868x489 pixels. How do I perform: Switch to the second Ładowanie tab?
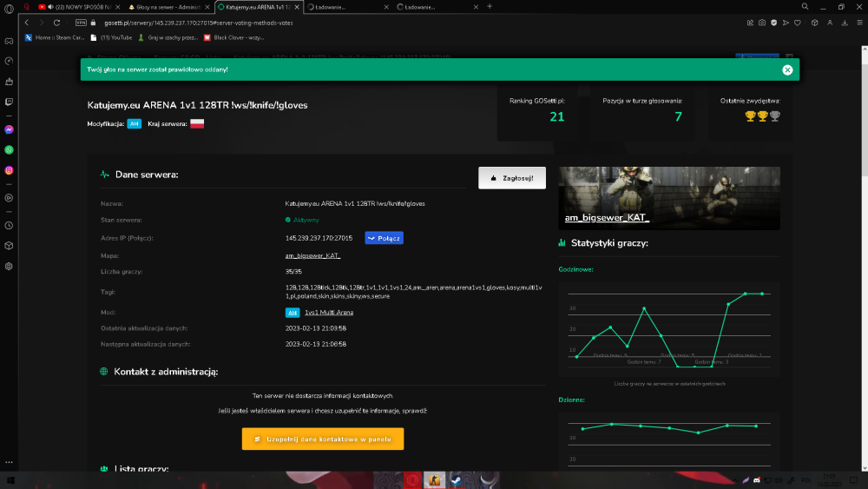pyautogui.click(x=437, y=7)
